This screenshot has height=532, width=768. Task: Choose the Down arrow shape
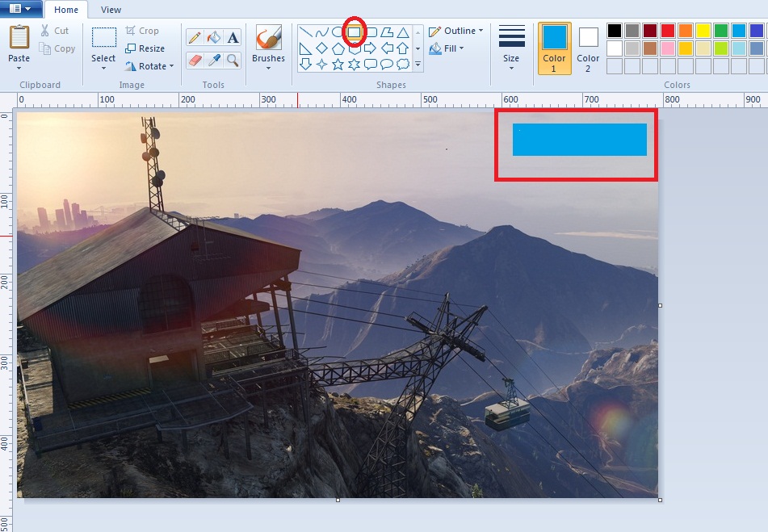click(305, 64)
